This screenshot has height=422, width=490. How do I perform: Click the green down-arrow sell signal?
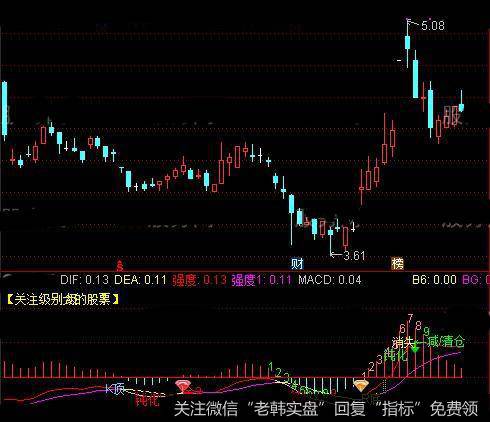pos(415,349)
